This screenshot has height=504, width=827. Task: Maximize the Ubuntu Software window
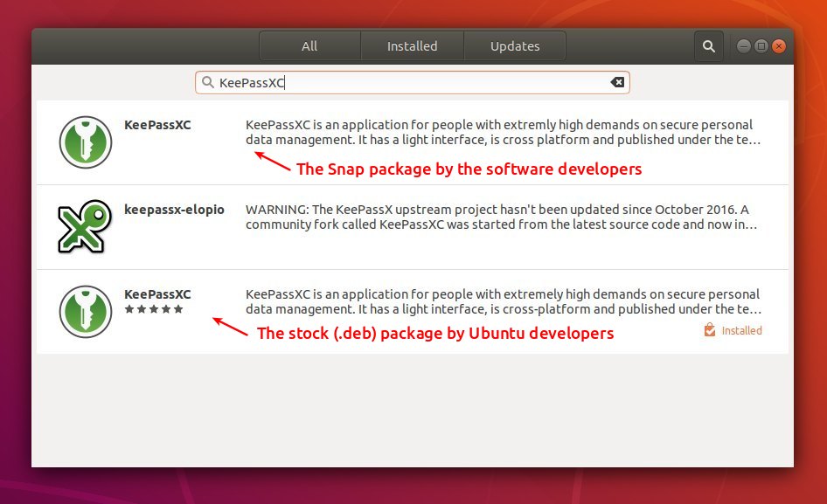pos(761,46)
